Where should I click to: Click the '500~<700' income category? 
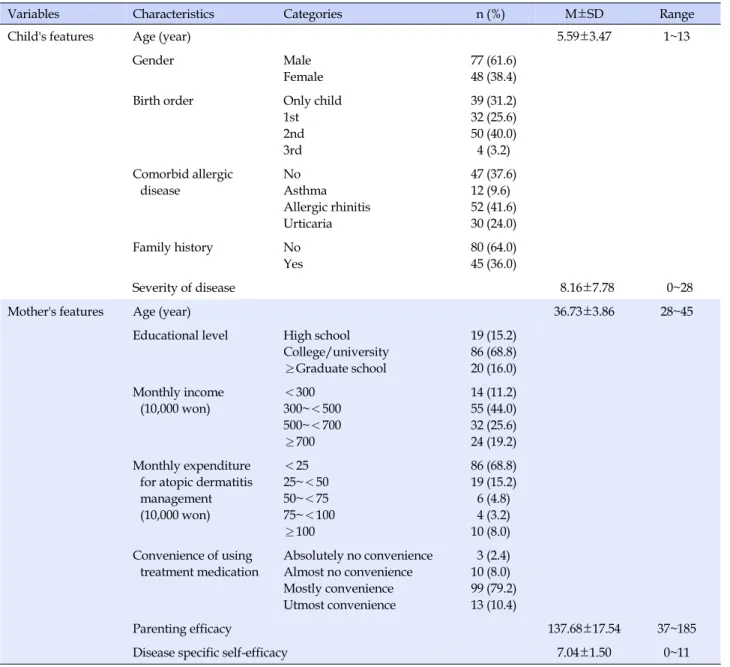tap(312, 425)
